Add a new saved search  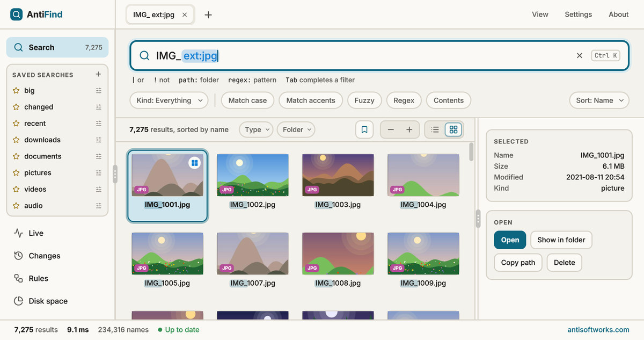click(98, 74)
